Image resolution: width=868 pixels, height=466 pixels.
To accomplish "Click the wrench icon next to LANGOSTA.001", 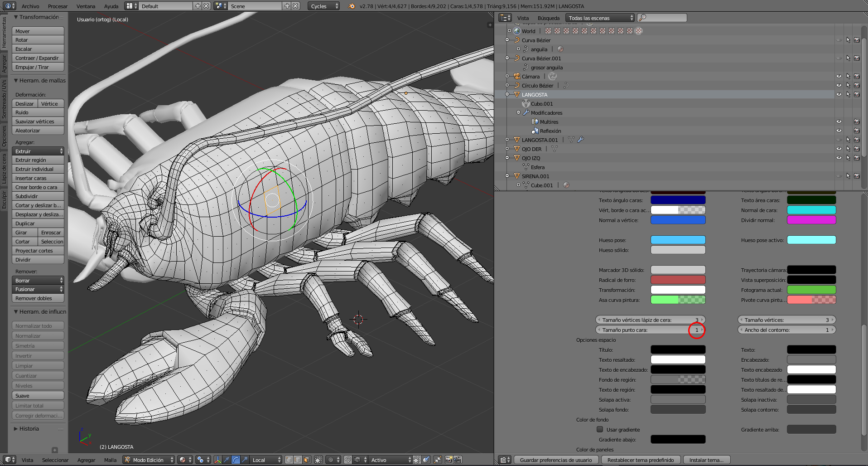I will point(580,140).
